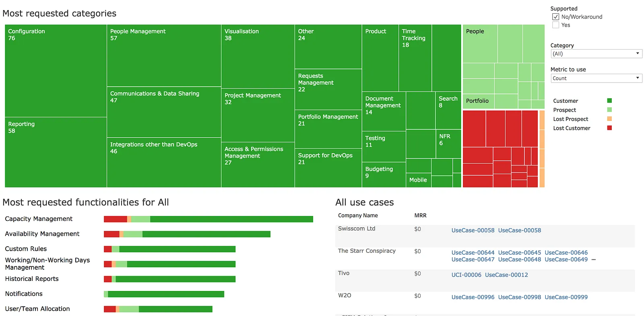Select the Portfolio Management 21 tile
The height and width of the screenshot is (316, 644).
pos(328,129)
